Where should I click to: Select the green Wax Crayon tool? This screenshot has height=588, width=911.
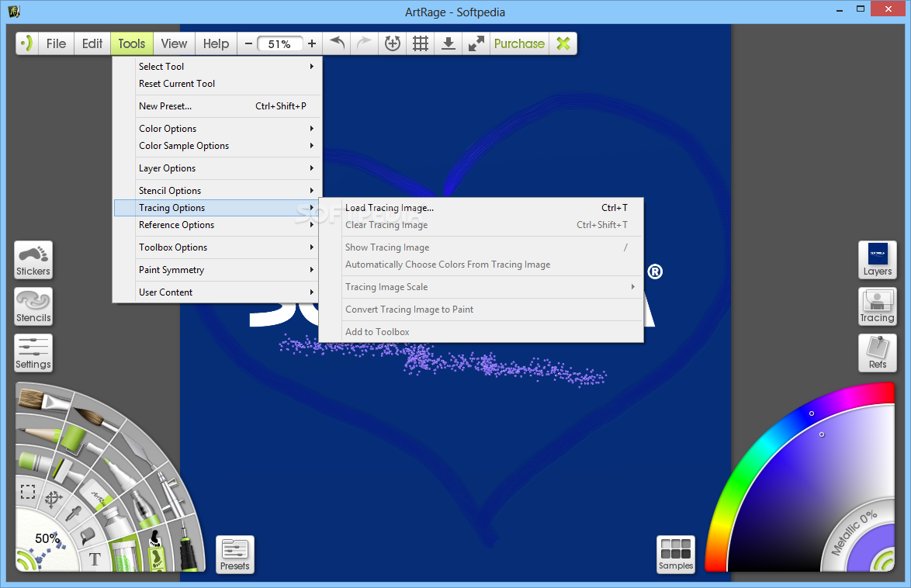pos(33,462)
